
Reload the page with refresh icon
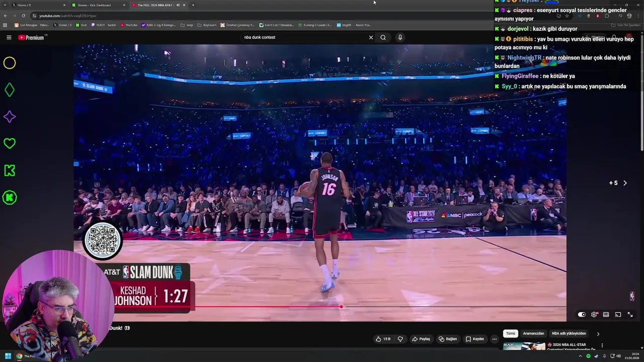(x=23, y=16)
